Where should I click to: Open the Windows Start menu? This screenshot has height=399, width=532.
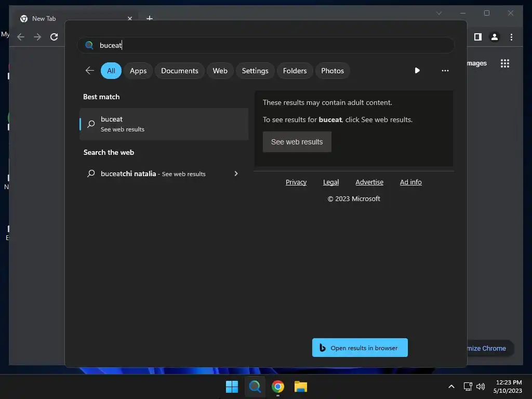[232, 387]
